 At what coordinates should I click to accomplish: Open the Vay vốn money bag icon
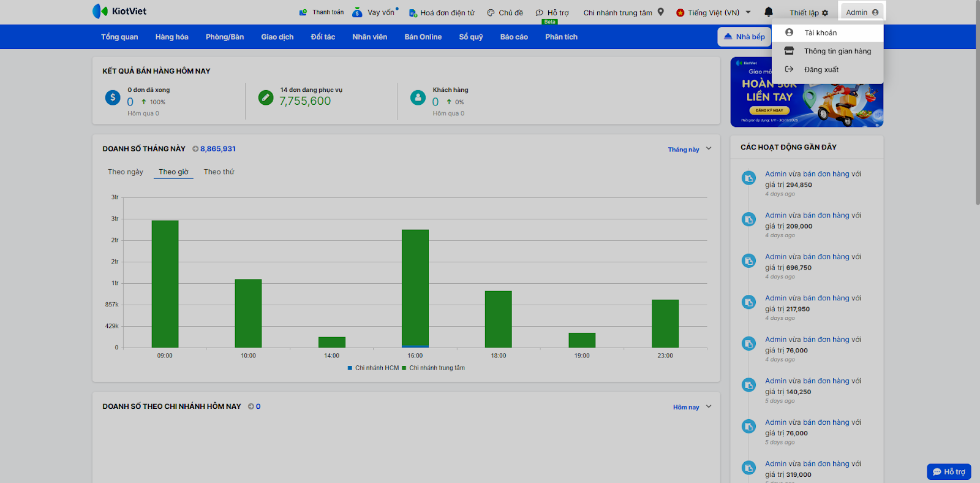pyautogui.click(x=357, y=12)
